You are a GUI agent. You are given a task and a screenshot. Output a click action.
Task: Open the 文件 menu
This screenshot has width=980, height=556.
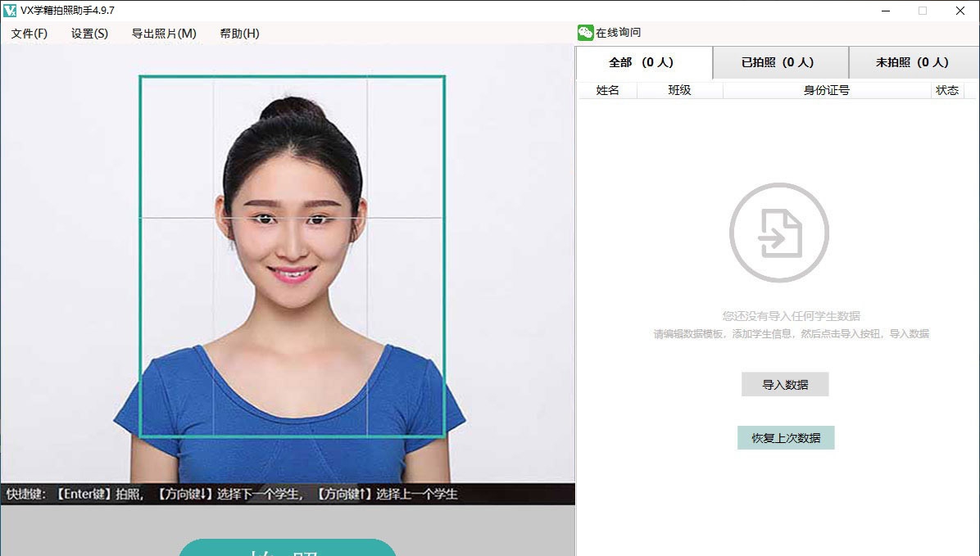click(27, 34)
